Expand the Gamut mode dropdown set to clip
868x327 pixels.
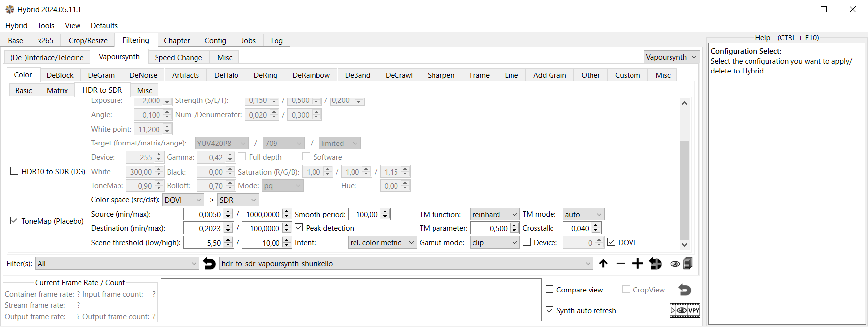494,243
